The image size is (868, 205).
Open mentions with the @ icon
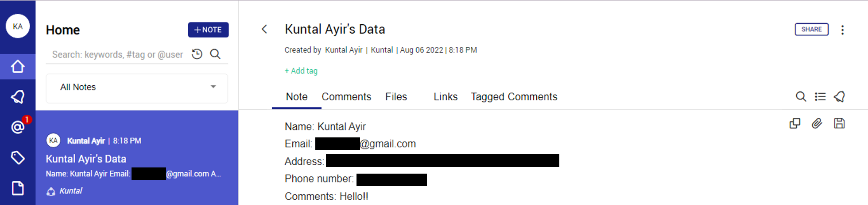[18, 127]
